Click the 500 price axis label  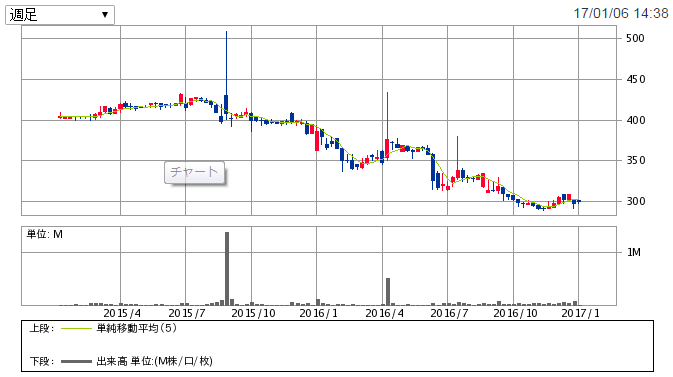635,39
